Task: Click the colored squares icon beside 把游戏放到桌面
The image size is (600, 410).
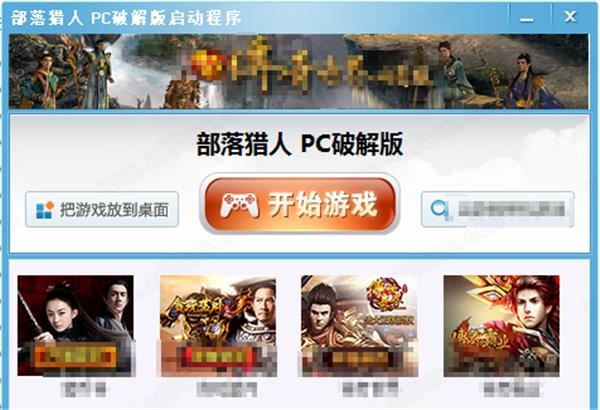Action: pos(45,210)
